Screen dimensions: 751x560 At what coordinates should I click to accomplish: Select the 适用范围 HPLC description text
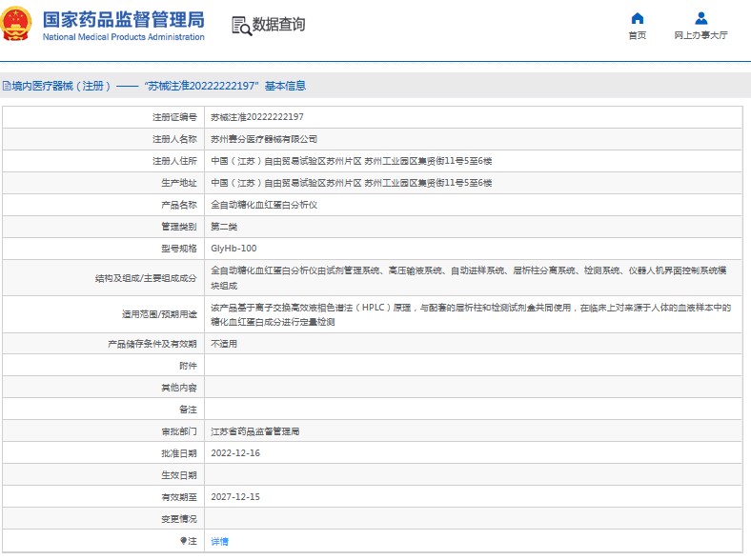[x=471, y=314]
